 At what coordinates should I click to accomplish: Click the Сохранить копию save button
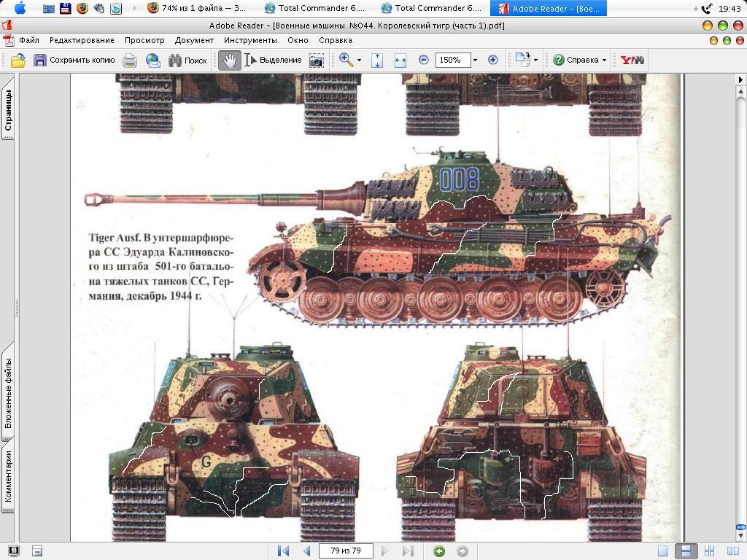[x=74, y=60]
